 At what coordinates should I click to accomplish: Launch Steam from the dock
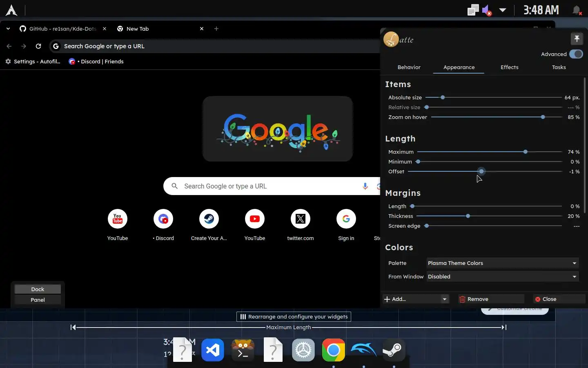394,350
